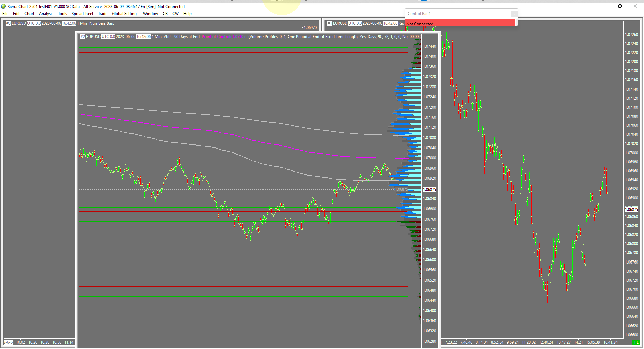The width and height of the screenshot is (644, 349).
Task: Open the Global Settings menu
Action: click(125, 14)
